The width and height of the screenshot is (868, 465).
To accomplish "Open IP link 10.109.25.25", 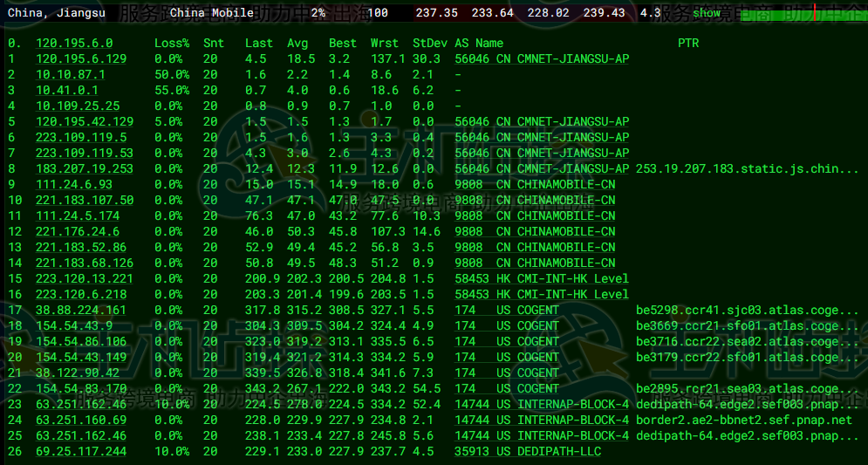I will pyautogui.click(x=78, y=106).
